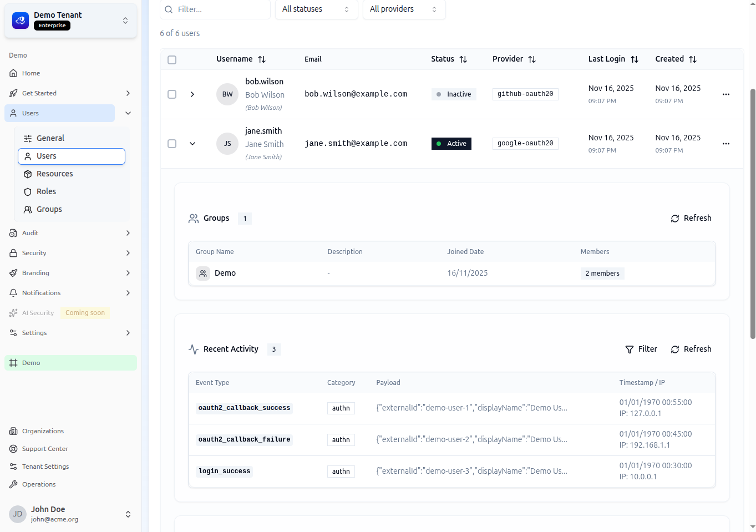Click the Demo group icon

point(203,273)
